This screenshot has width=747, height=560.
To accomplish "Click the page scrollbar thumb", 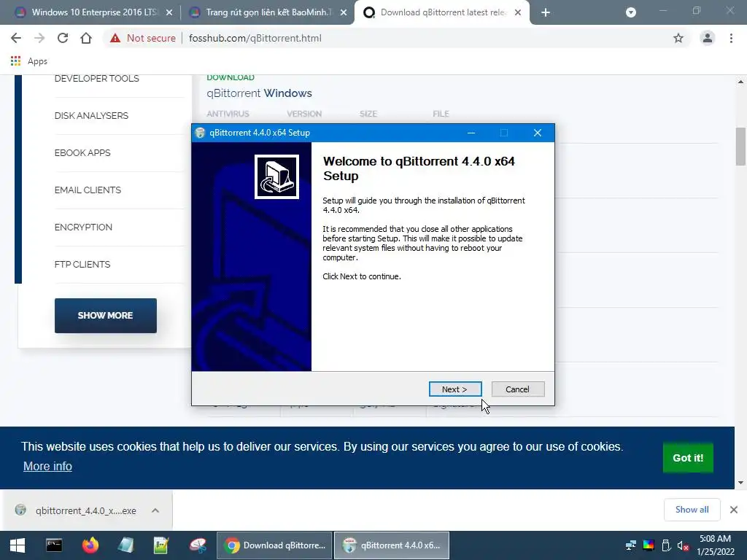I will [740, 147].
